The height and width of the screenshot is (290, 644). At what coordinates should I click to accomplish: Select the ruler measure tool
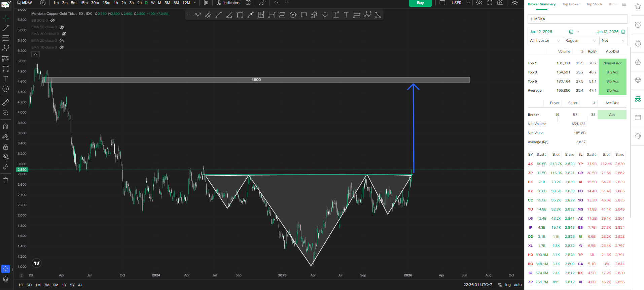[6, 102]
